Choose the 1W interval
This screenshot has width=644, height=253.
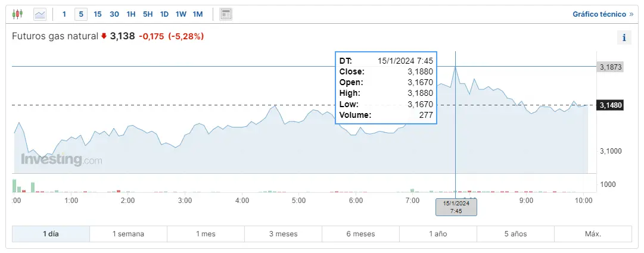[x=181, y=14]
